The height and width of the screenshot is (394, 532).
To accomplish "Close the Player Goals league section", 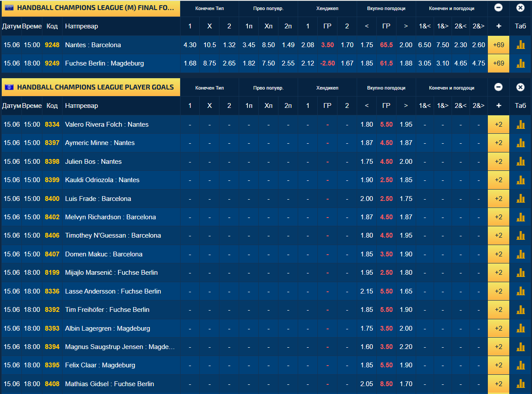I will [x=520, y=87].
